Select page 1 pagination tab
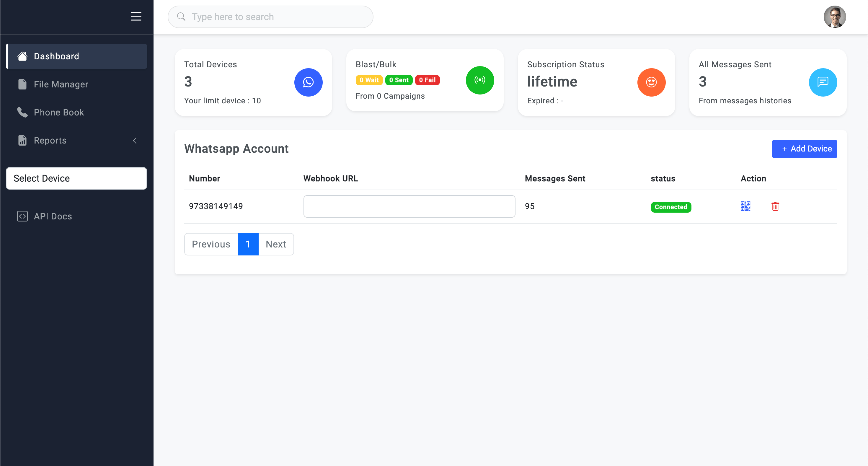868x466 pixels. [x=248, y=245]
